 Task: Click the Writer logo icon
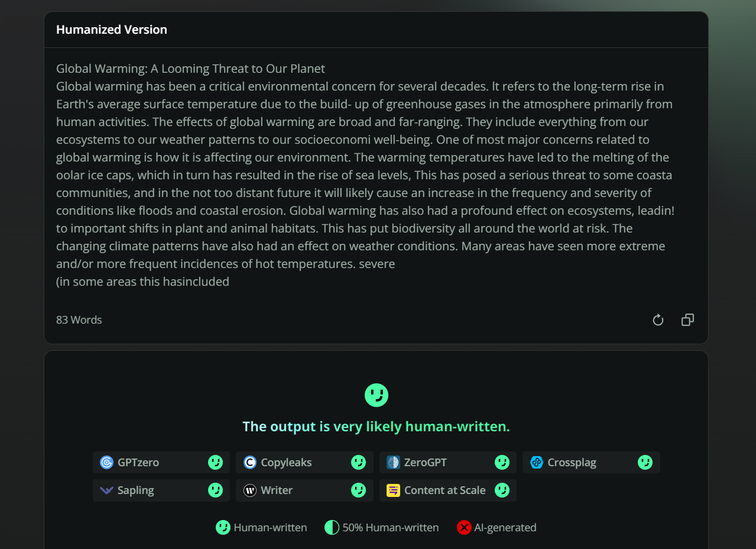250,490
